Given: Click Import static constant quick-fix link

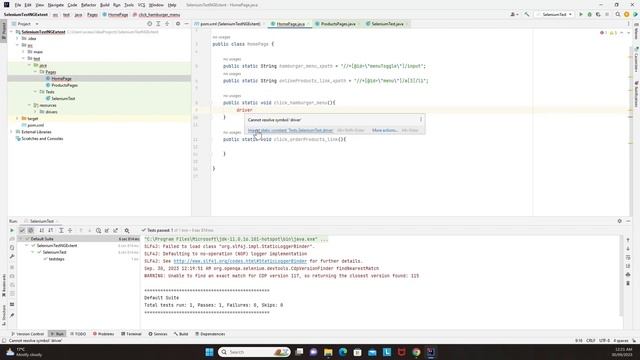Looking at the screenshot, I should tap(291, 130).
